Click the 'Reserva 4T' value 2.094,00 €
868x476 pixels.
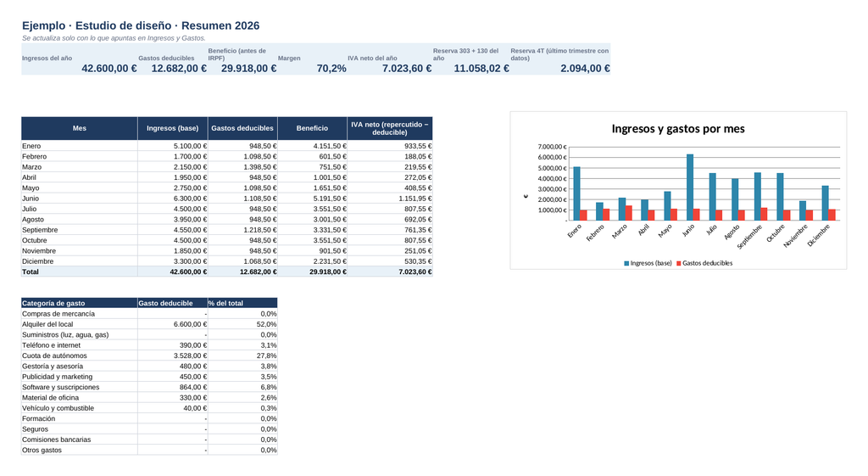pos(585,68)
